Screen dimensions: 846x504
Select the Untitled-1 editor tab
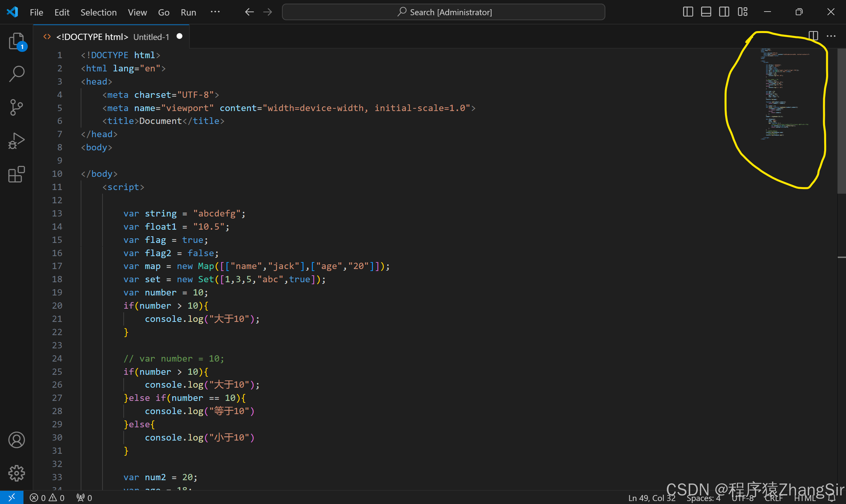click(111, 37)
